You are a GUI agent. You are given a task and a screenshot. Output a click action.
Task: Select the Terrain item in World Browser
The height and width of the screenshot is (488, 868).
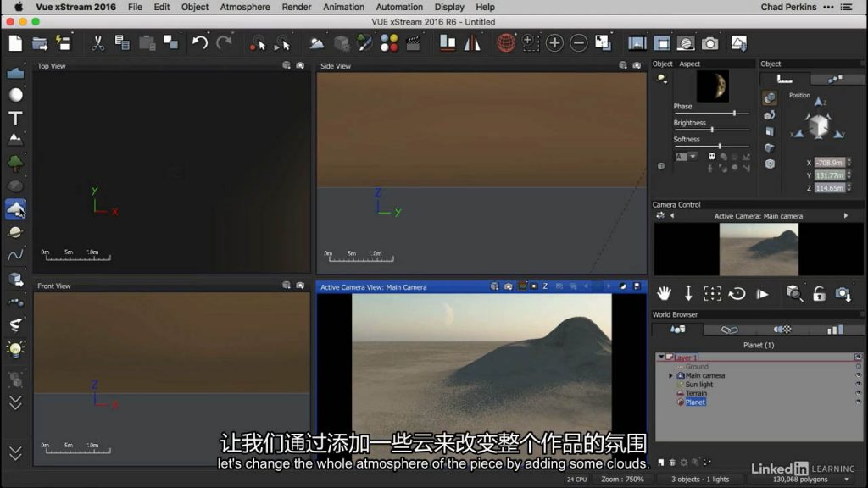(696, 393)
